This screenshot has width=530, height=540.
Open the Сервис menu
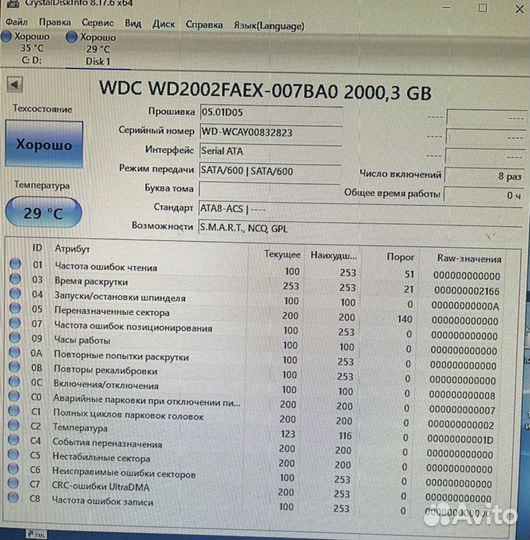tap(97, 23)
